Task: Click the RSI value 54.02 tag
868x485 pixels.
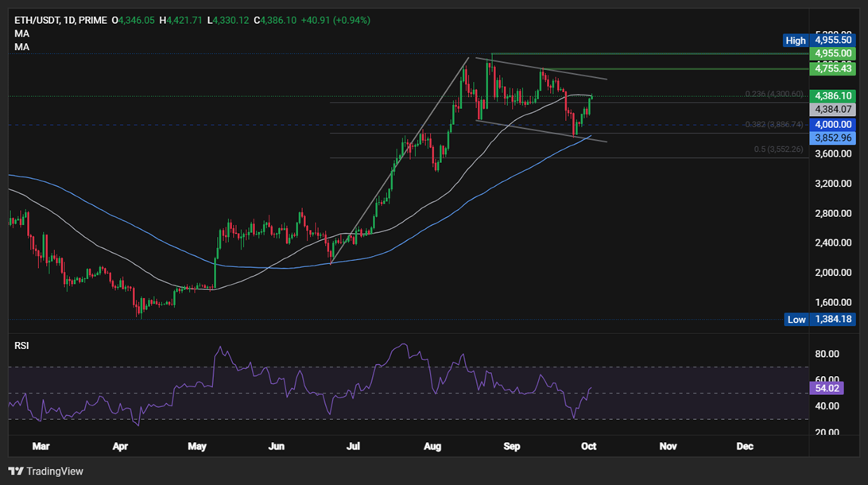Action: [x=827, y=388]
